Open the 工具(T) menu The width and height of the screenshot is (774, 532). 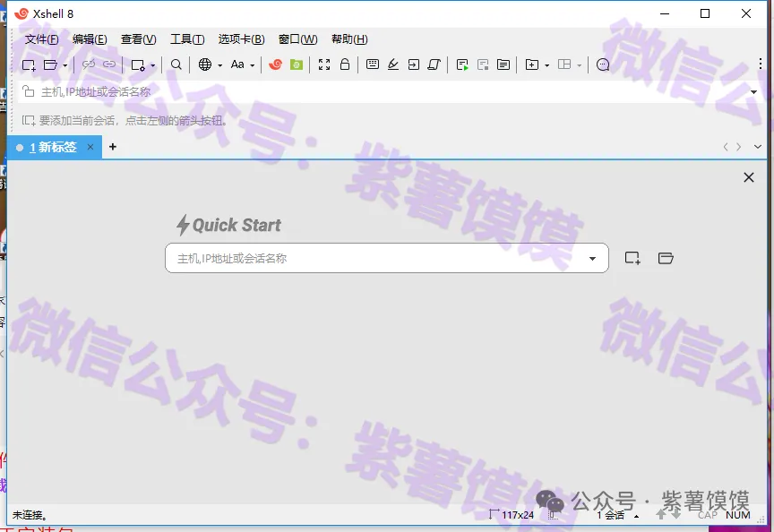pos(187,39)
